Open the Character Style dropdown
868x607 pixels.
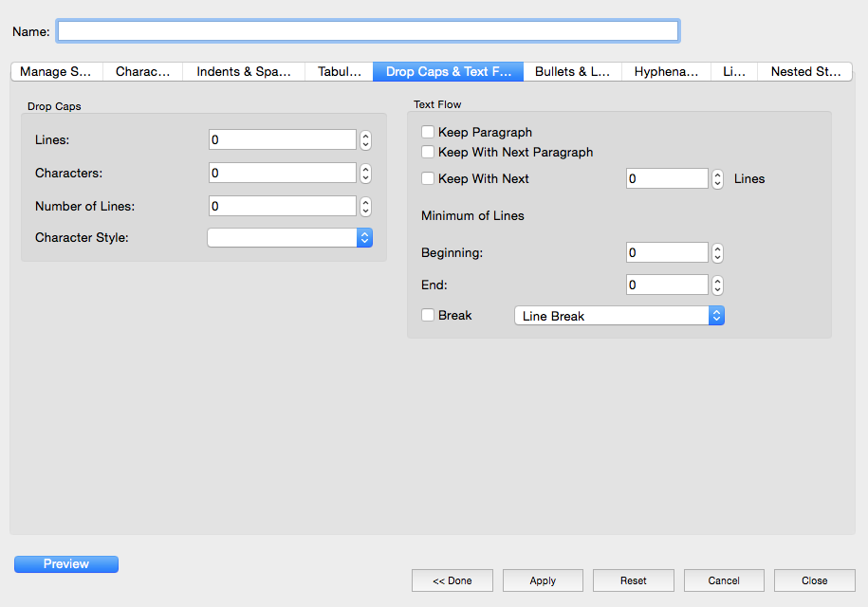click(x=289, y=238)
